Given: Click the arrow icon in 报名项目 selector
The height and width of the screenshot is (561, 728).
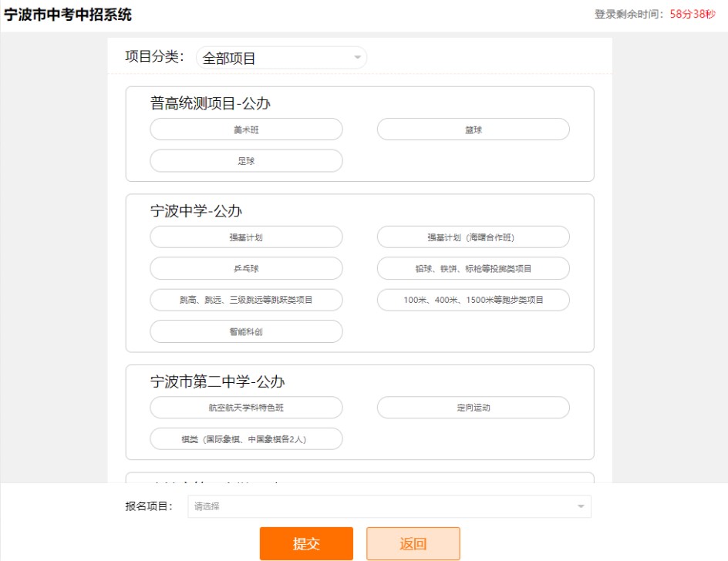Looking at the screenshot, I should pos(580,506).
